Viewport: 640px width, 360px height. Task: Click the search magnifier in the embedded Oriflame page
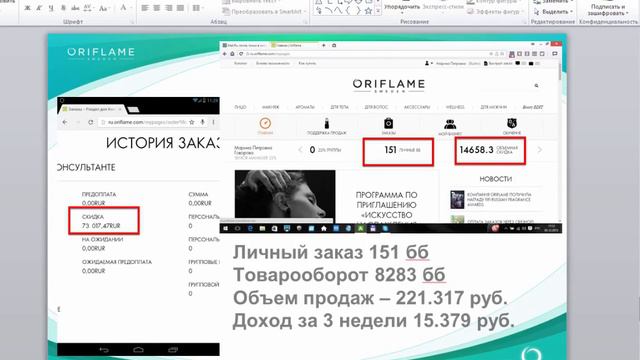[x=536, y=86]
